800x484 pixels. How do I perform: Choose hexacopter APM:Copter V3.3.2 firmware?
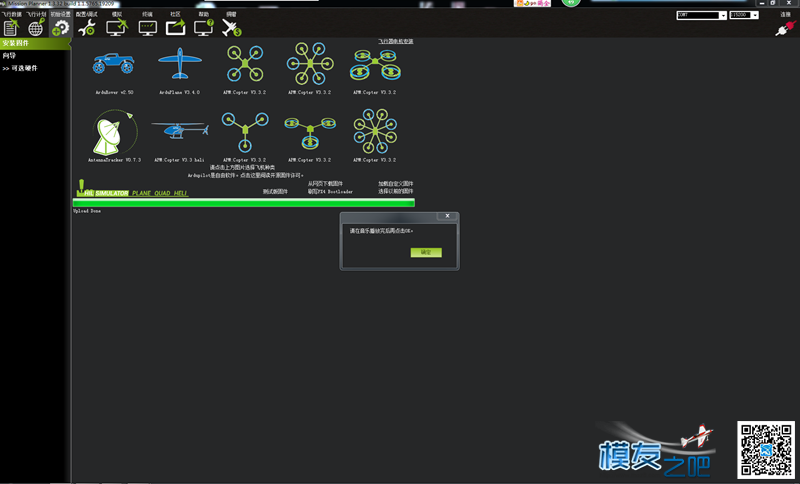(310, 64)
